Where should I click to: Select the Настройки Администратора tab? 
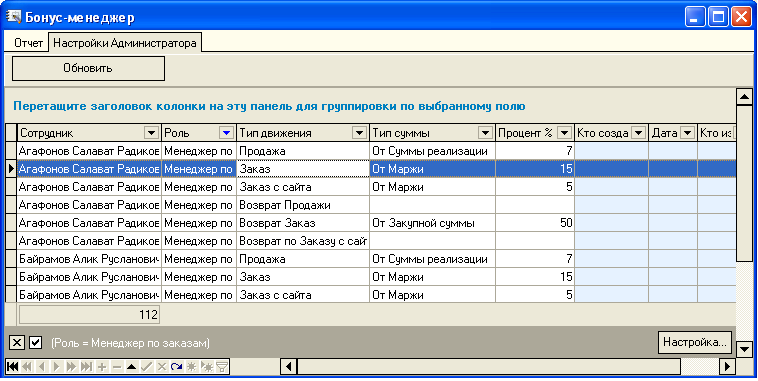pos(125,43)
